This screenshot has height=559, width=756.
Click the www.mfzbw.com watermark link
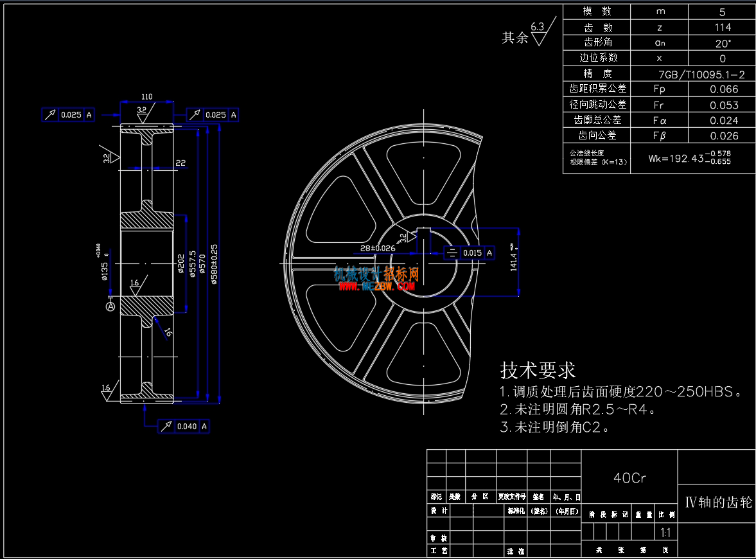[x=376, y=286]
